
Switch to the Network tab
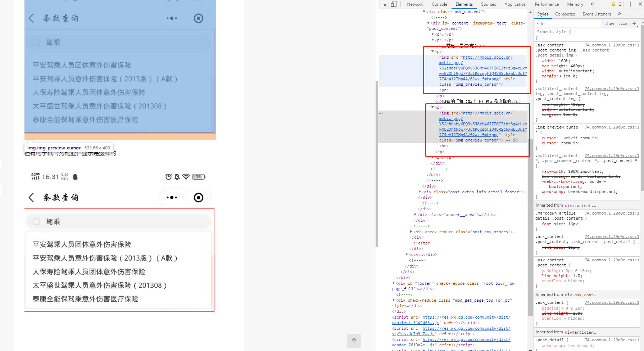(x=415, y=4)
